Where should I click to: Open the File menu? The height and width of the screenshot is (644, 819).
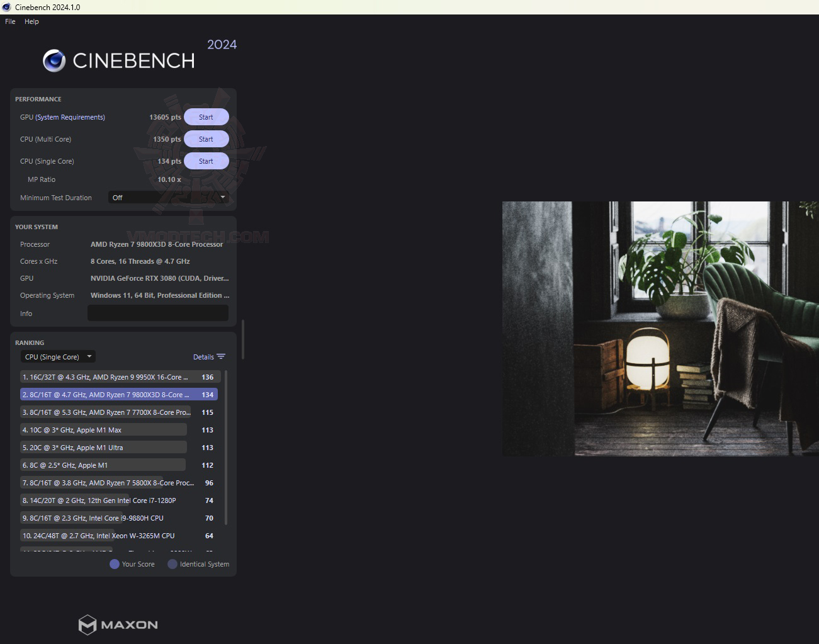10,21
